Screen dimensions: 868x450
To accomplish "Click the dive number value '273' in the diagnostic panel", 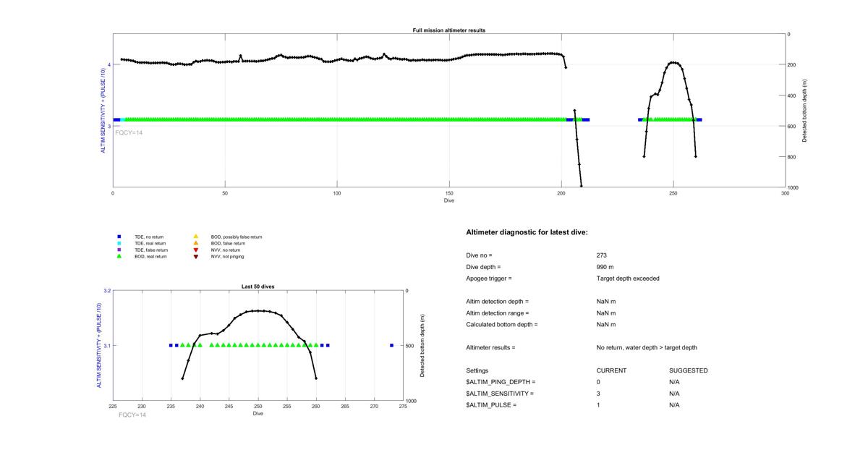I will click(602, 255).
